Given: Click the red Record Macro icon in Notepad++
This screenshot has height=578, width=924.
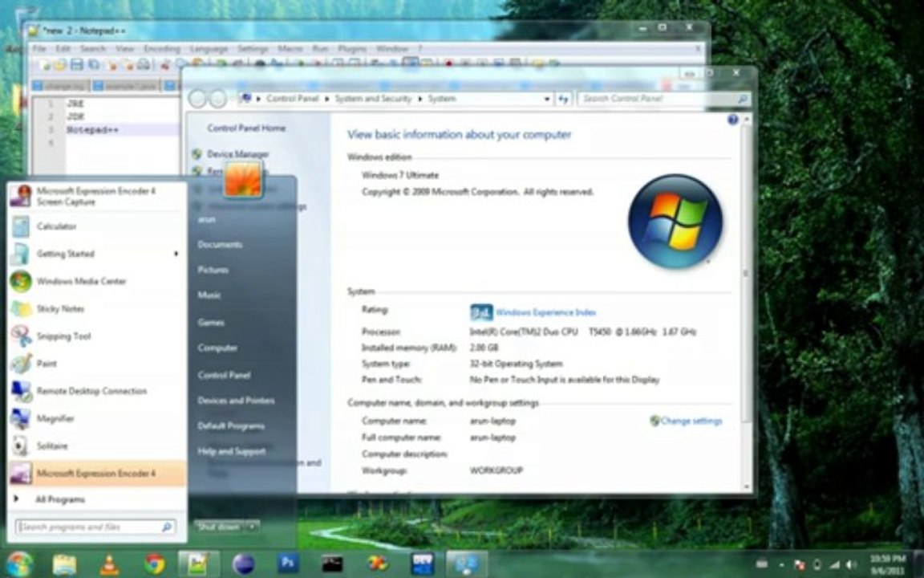Looking at the screenshot, I should coord(449,63).
